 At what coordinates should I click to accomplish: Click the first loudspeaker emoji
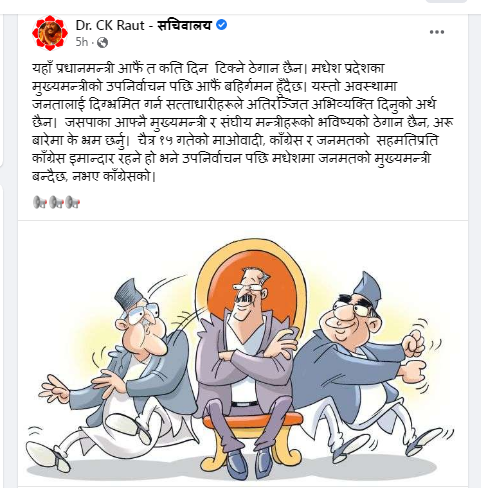coord(40,202)
